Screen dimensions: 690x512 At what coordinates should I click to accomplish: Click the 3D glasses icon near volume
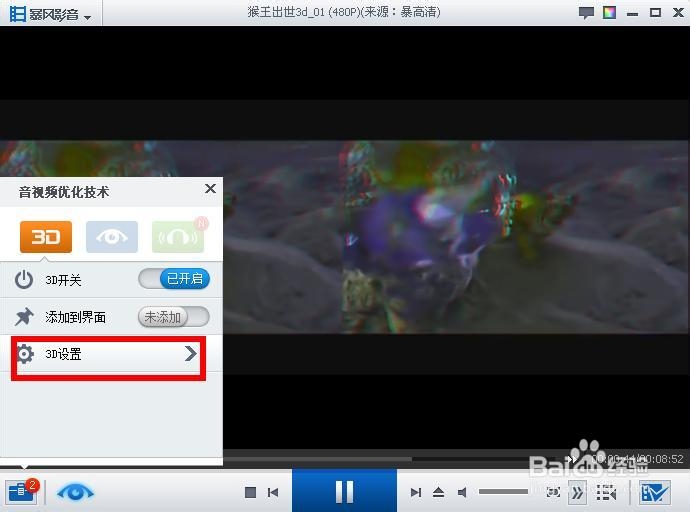[x=553, y=492]
